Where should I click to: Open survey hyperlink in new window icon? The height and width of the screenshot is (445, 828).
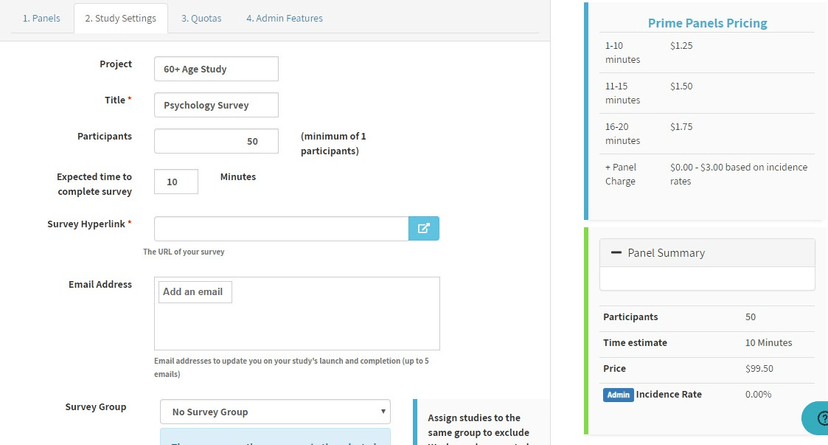423,228
